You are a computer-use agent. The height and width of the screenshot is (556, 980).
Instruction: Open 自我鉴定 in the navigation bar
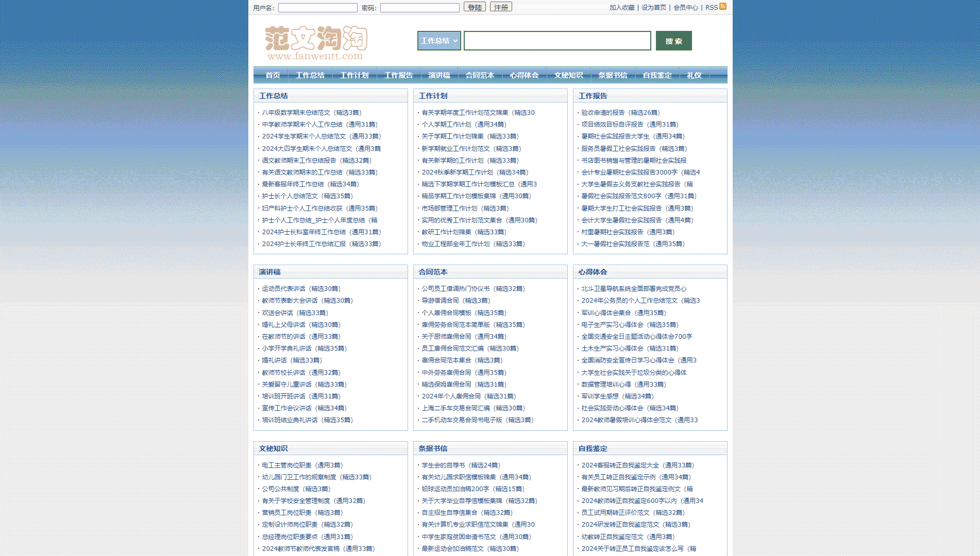(657, 75)
